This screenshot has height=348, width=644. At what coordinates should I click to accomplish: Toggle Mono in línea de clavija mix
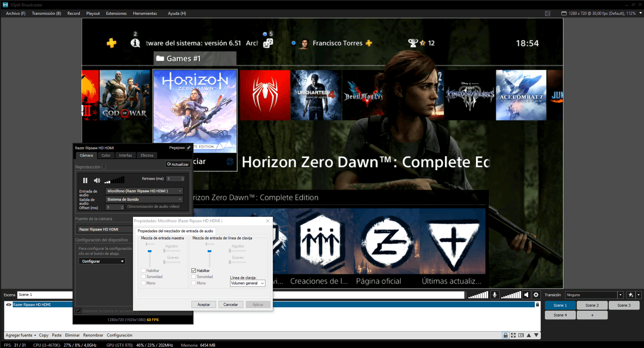tap(194, 283)
